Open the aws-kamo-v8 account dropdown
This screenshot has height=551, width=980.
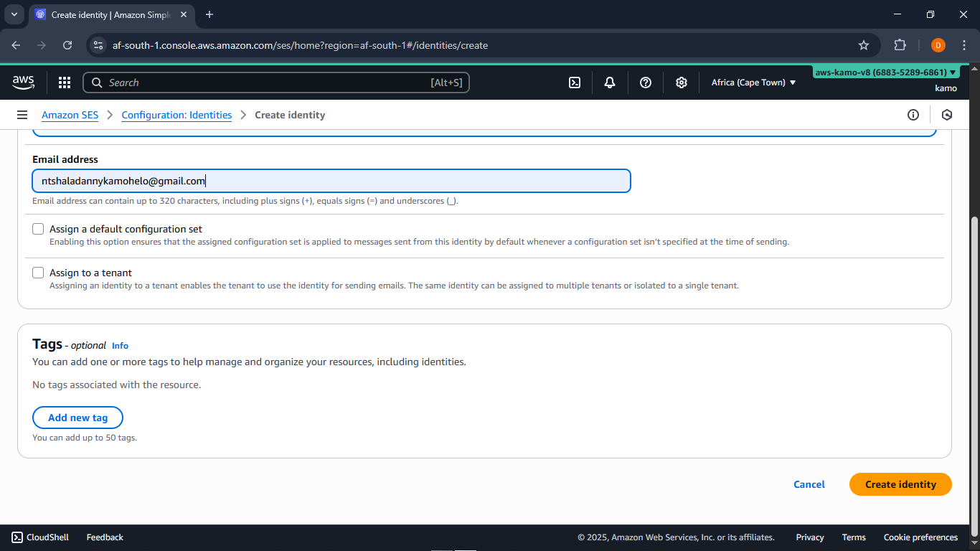886,72
